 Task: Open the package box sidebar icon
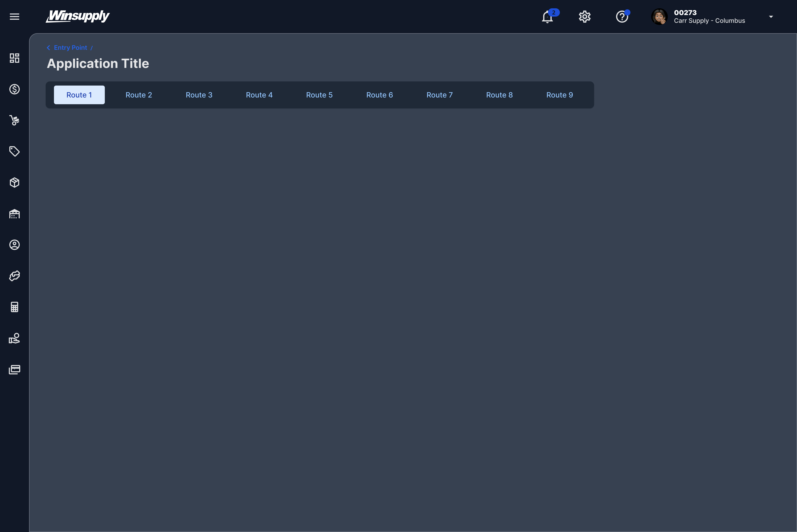click(14, 183)
